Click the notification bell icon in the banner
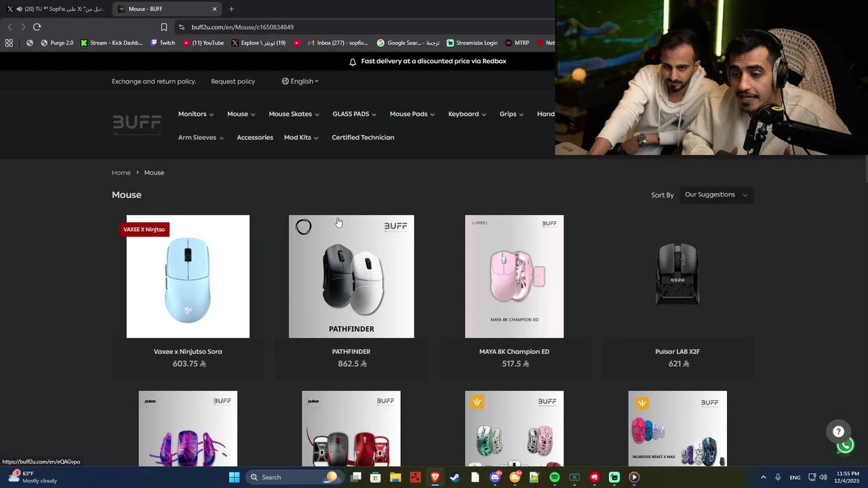868x488 pixels. (353, 62)
